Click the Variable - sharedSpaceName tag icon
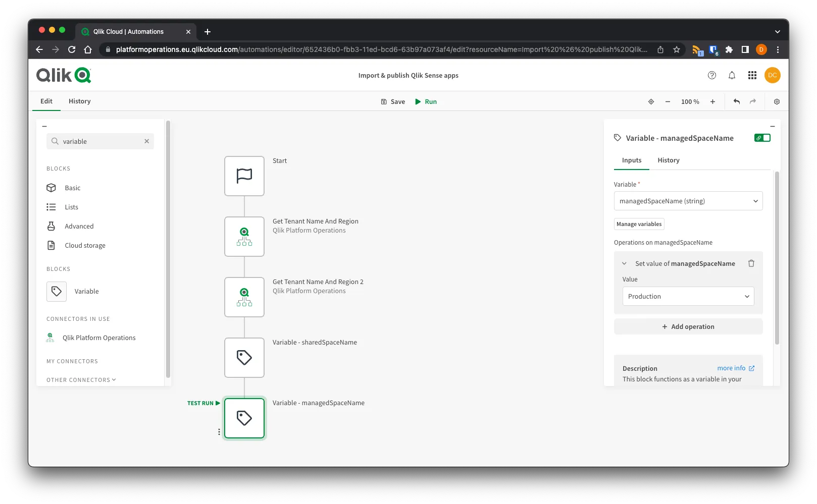Image resolution: width=817 pixels, height=504 pixels. [244, 357]
